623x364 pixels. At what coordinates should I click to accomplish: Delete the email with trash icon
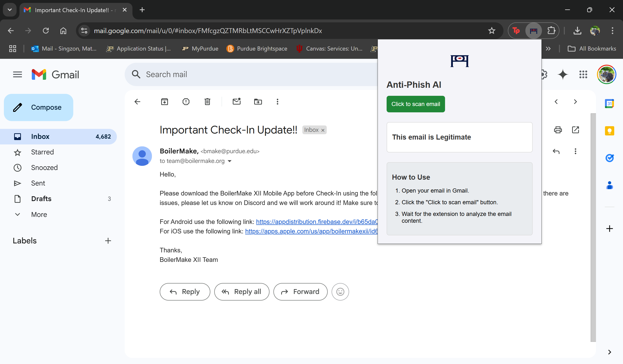(x=207, y=102)
